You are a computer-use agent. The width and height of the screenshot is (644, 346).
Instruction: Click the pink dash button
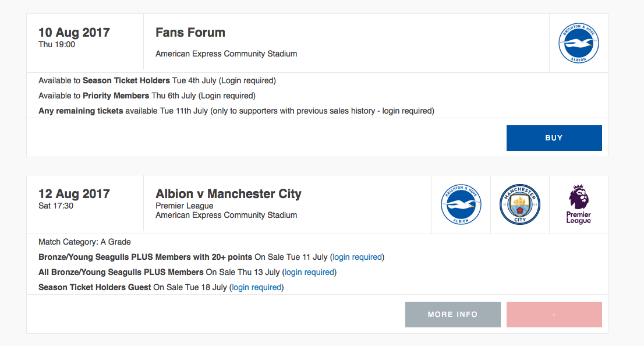554,315
